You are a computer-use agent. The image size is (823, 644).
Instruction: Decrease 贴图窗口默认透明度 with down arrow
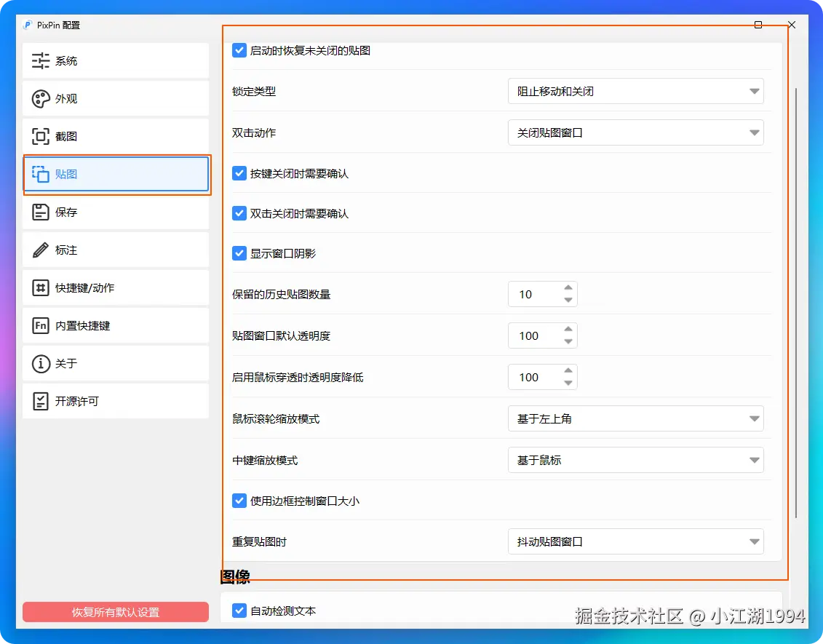[568, 342]
